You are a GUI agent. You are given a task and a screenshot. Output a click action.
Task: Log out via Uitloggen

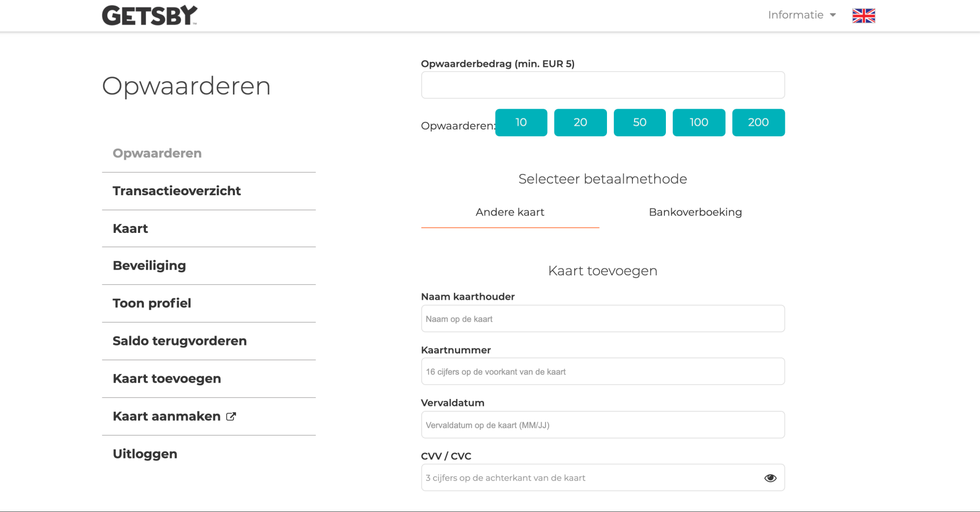point(144,454)
